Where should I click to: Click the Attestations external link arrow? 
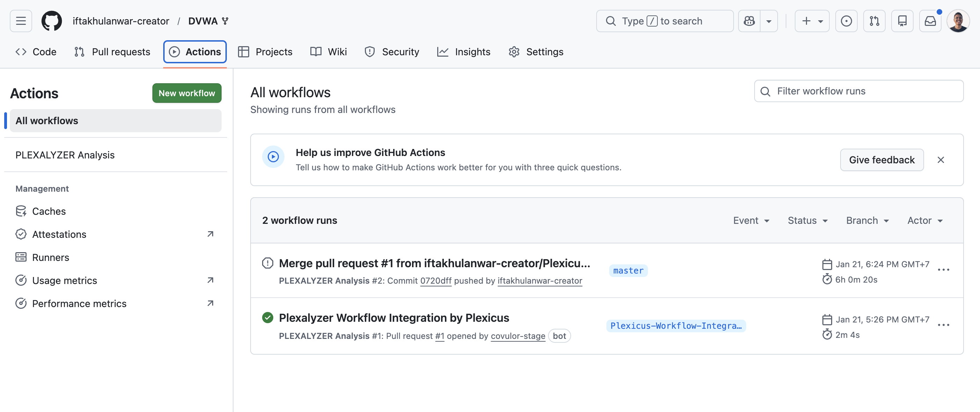click(210, 234)
